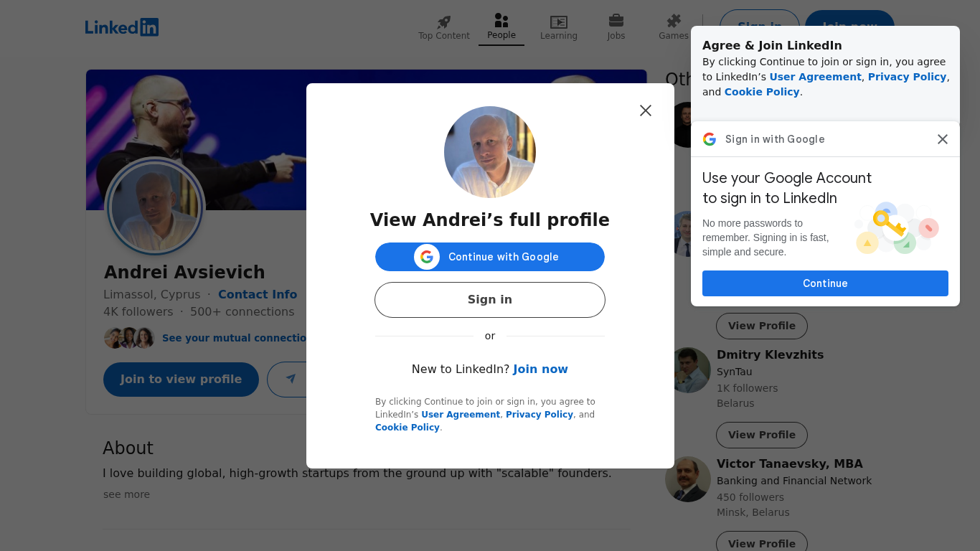The height and width of the screenshot is (551, 980).
Task: Open Cookie Policy link in the dialog
Action: (407, 428)
